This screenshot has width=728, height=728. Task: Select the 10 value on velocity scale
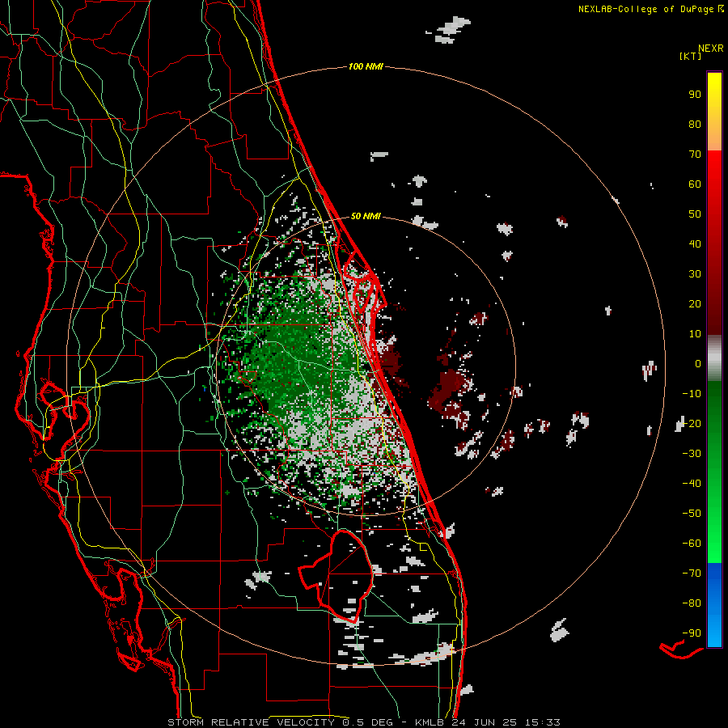pyautogui.click(x=695, y=334)
